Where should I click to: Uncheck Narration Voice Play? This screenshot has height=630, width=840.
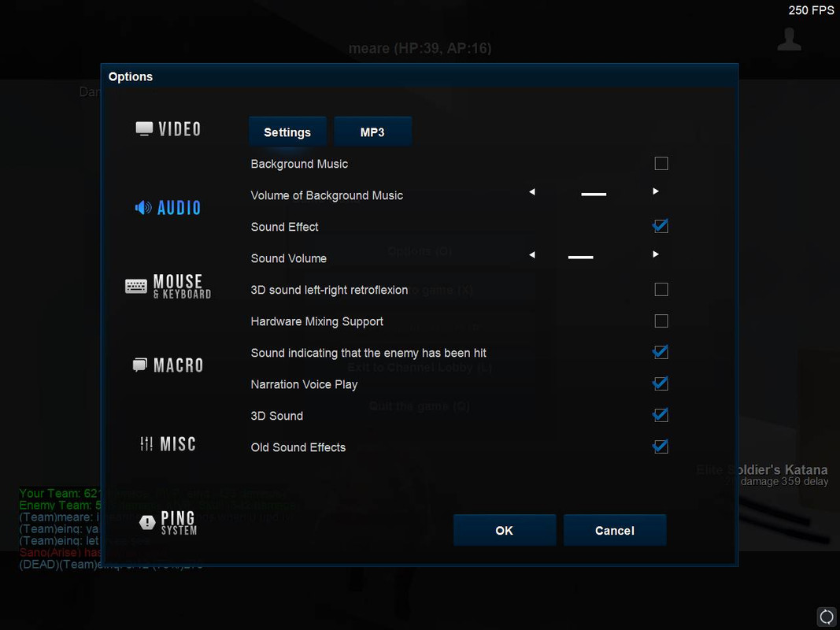click(661, 384)
